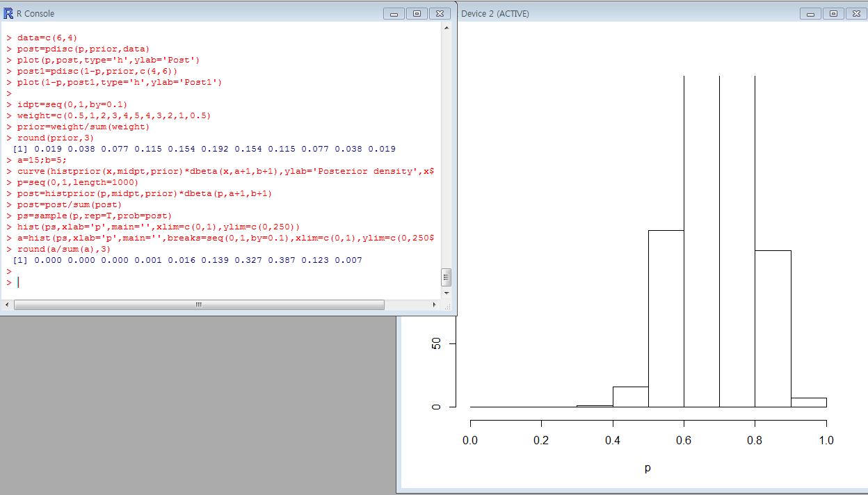This screenshot has width=868, height=495.
Task: Click the line 'round(a/sum(a),3)'
Action: click(64, 249)
